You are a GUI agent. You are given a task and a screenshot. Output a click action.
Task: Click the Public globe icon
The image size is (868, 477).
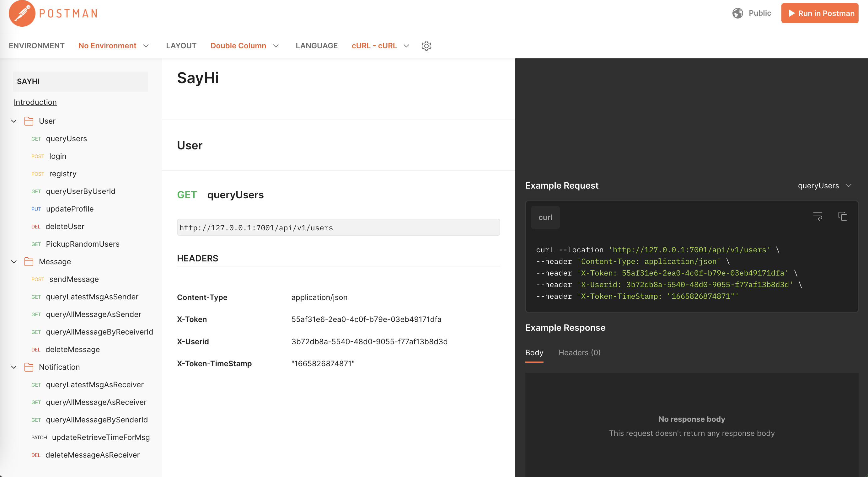click(738, 13)
